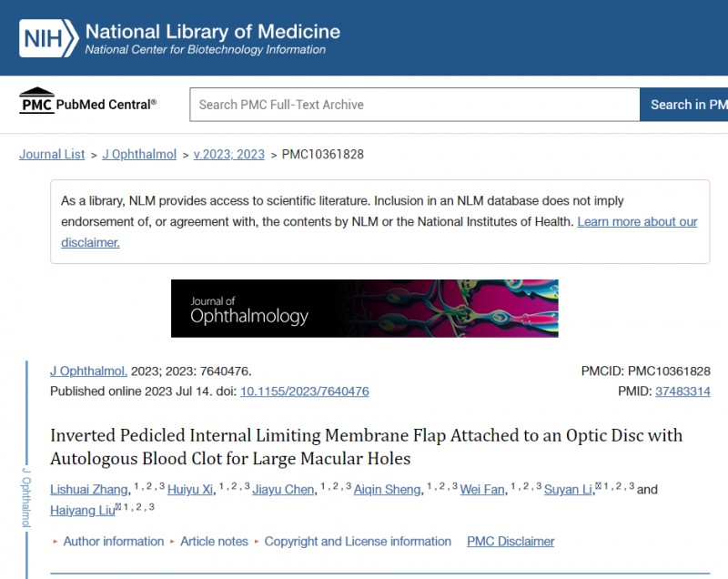Expand the Article notes section

pos(214,542)
